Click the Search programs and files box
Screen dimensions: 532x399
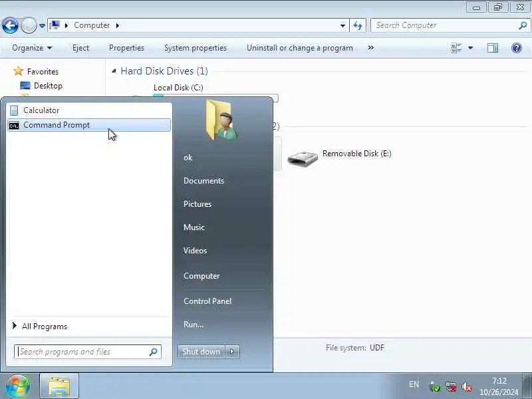[x=88, y=352]
